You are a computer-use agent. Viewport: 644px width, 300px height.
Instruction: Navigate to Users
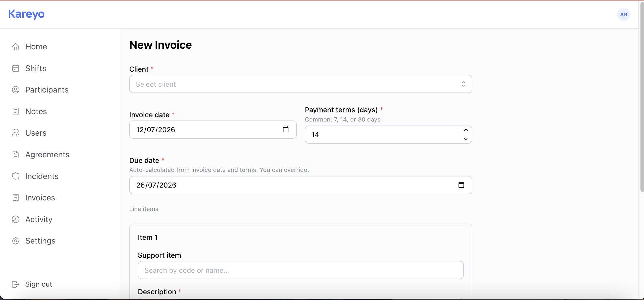pos(36,133)
